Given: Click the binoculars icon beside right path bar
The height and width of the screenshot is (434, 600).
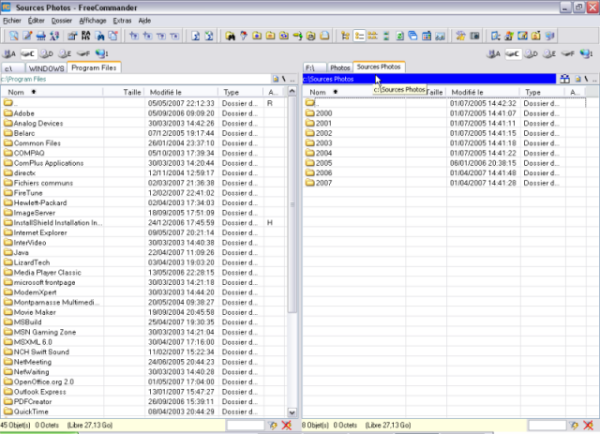Looking at the screenshot, I should [565, 79].
